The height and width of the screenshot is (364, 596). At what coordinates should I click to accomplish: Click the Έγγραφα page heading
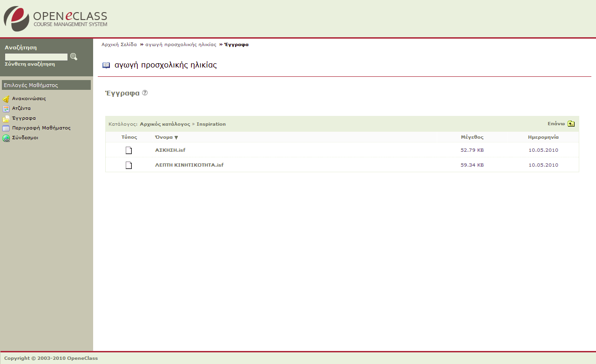[122, 93]
